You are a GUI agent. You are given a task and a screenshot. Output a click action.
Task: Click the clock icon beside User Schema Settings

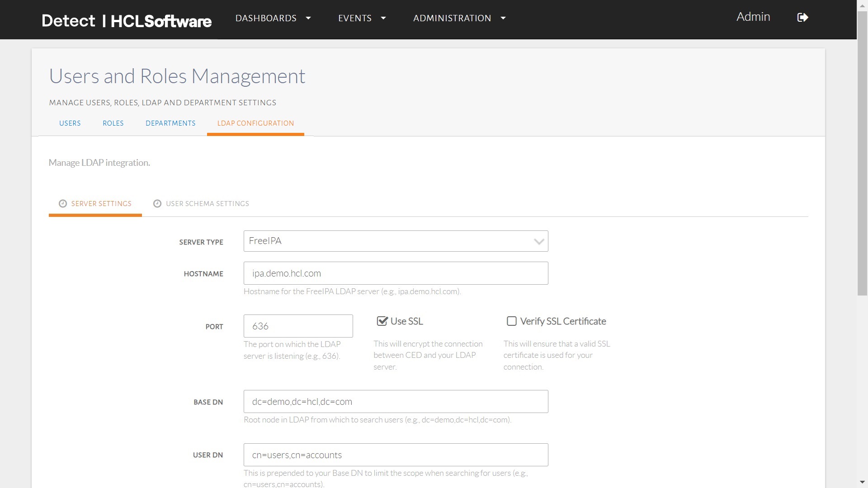157,204
